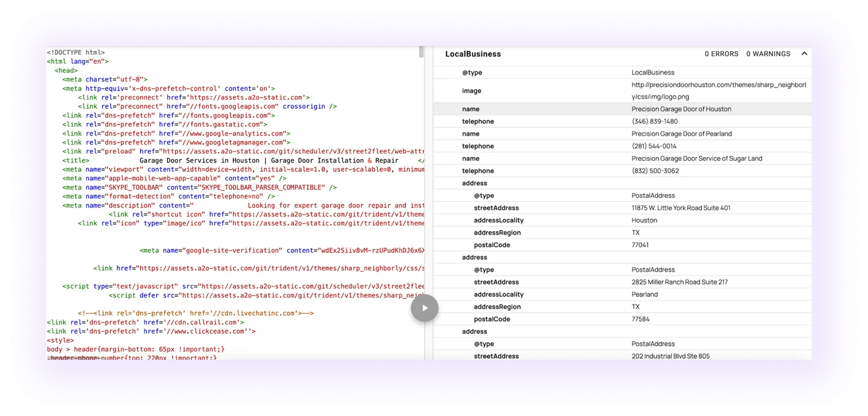Click the precisiondoorhouston.com logo.png image URL
This screenshot has height=416, width=868.
click(x=718, y=91)
